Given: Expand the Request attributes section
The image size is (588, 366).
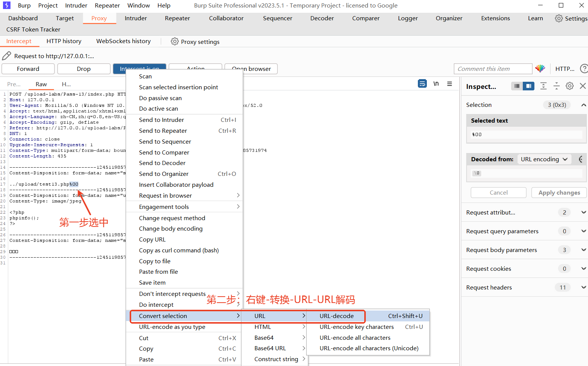Looking at the screenshot, I should pos(584,212).
